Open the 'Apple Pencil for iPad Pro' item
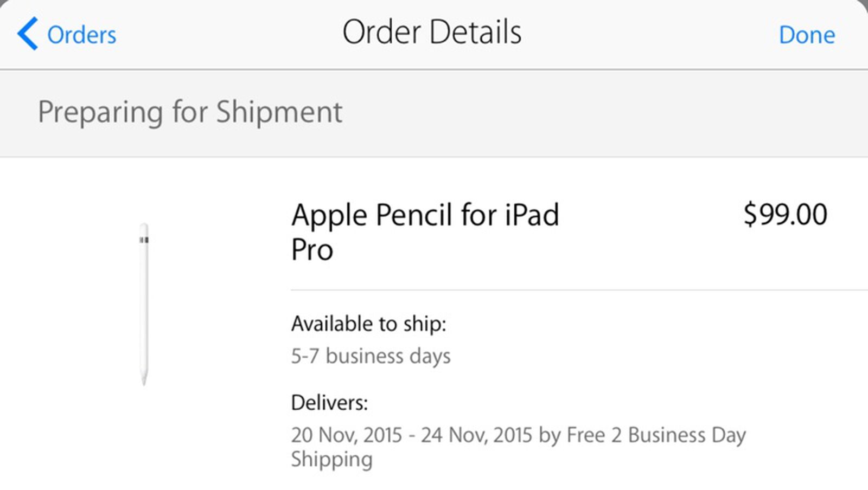The height and width of the screenshot is (490, 868). (x=426, y=230)
